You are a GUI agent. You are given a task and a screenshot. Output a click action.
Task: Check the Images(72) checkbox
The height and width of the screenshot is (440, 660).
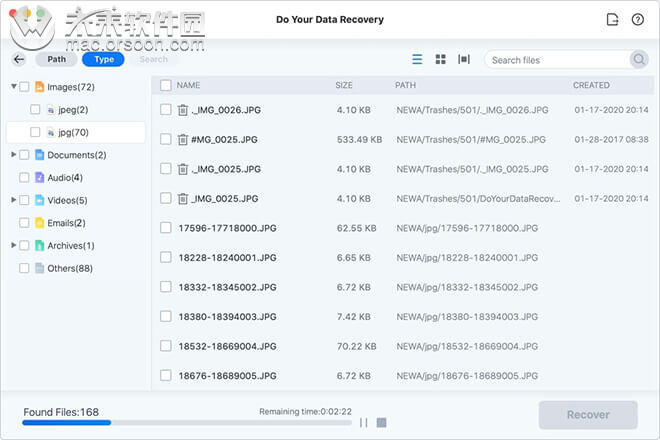coord(24,87)
